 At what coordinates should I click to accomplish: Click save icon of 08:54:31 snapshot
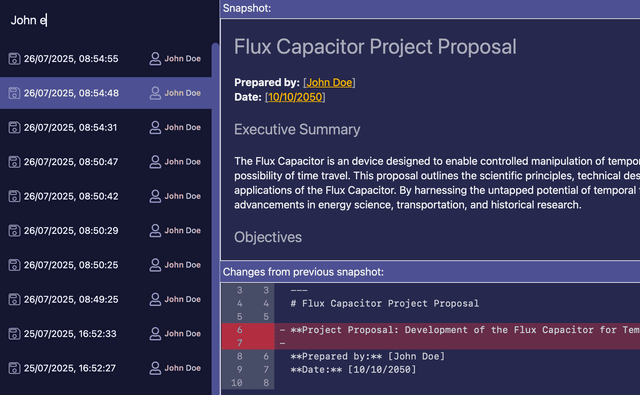[14, 128]
